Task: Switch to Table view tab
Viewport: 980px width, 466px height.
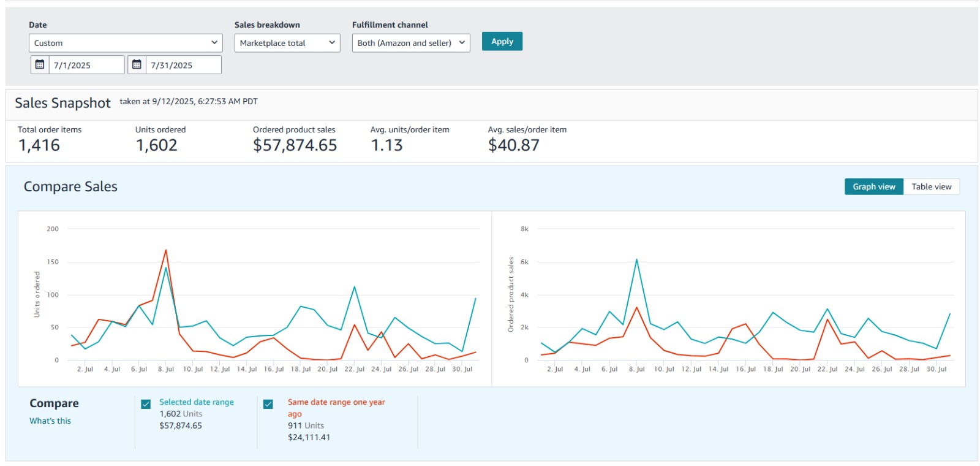Action: coord(931,186)
